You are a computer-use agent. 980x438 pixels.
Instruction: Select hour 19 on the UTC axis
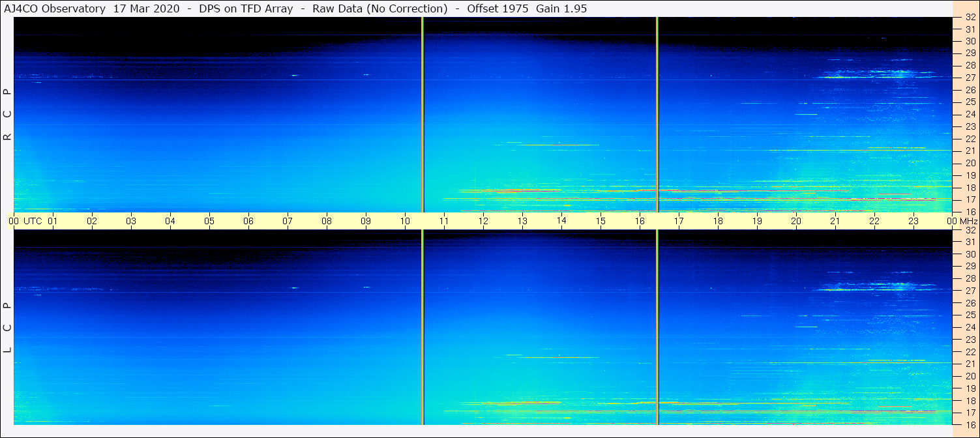click(757, 221)
